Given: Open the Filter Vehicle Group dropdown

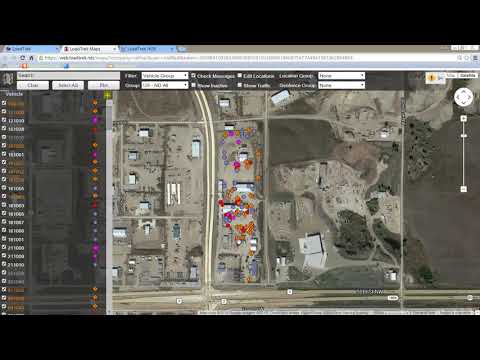Looking at the screenshot, I should (165, 76).
